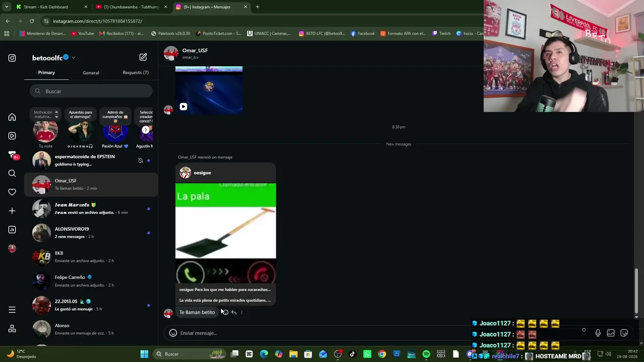Launch TikTok from the taskbar

[352, 354]
